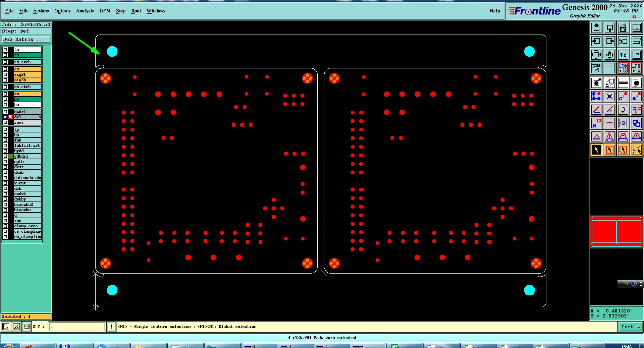Open the Inch units dropdown
Image resolution: width=644 pixels, height=348 pixels.
(x=631, y=327)
